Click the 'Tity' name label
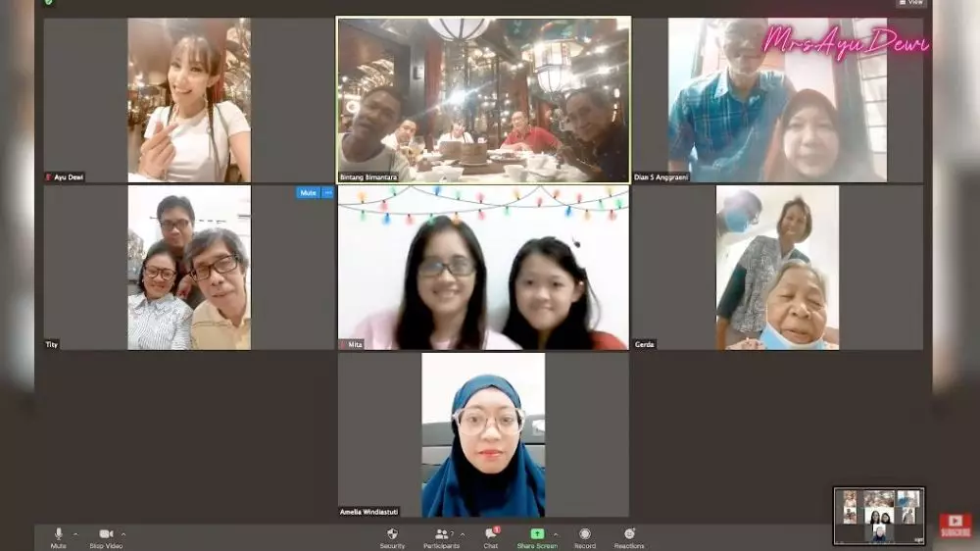The height and width of the screenshot is (551, 980). click(x=52, y=344)
